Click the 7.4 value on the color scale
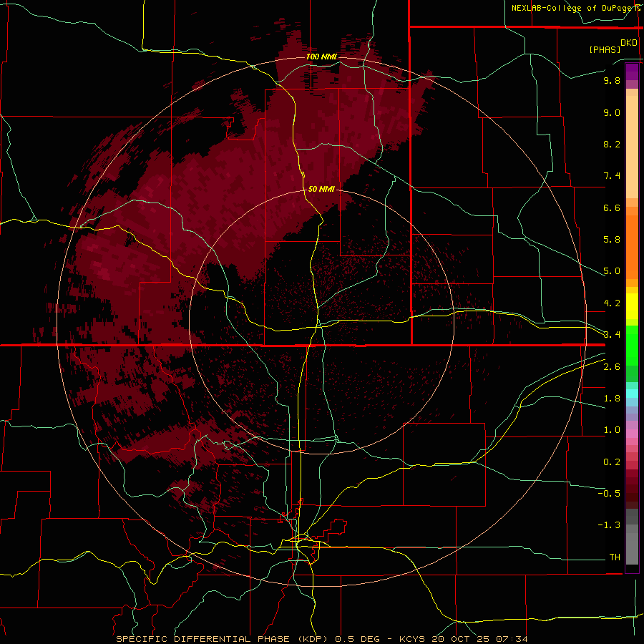The image size is (644, 644). pyautogui.click(x=612, y=176)
